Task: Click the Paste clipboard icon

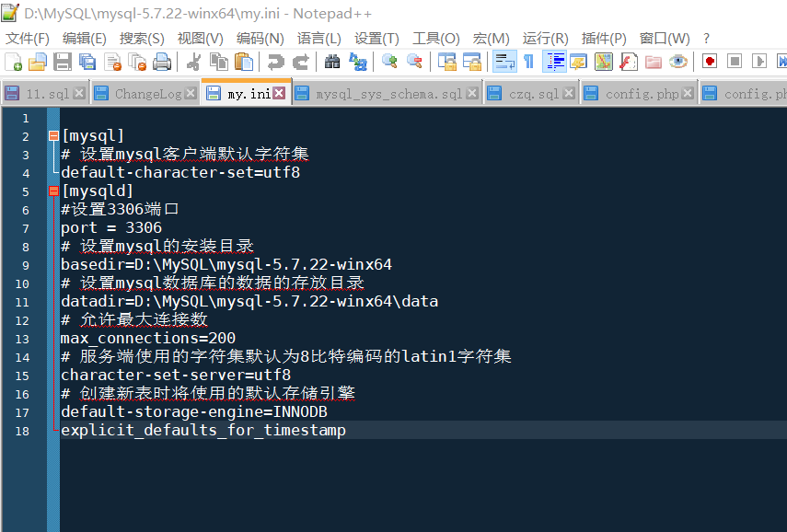Action: [244, 62]
